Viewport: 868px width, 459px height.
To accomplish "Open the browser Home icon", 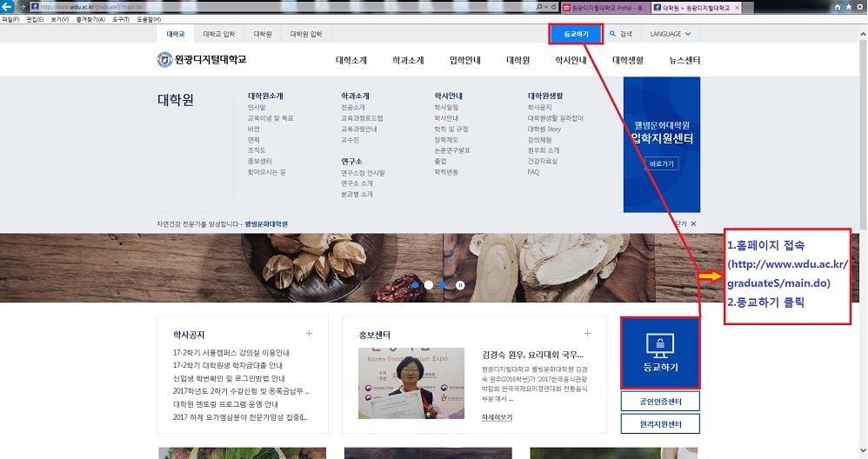I will click(838, 7).
